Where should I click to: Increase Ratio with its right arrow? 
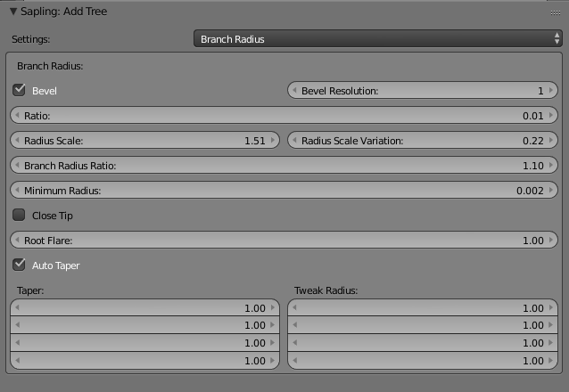(551, 115)
